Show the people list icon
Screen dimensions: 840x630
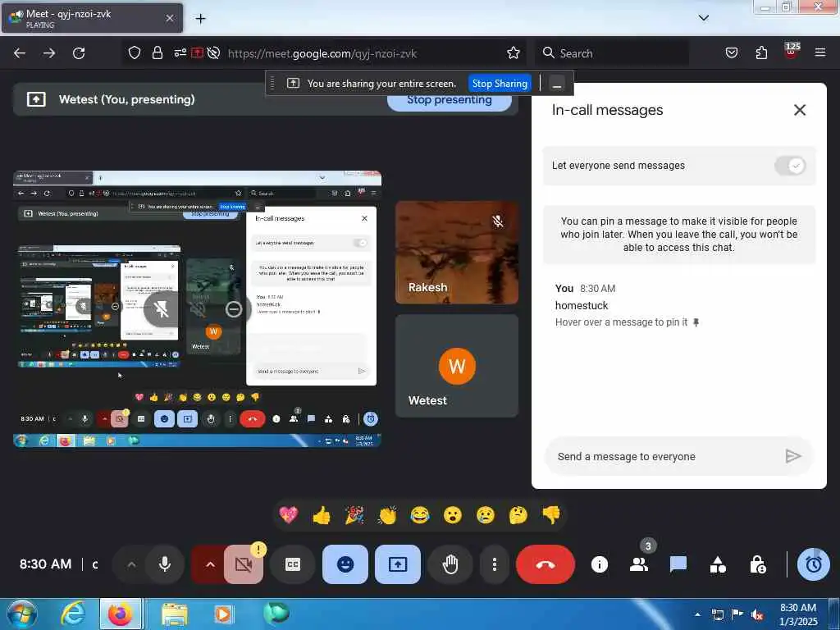tap(638, 564)
